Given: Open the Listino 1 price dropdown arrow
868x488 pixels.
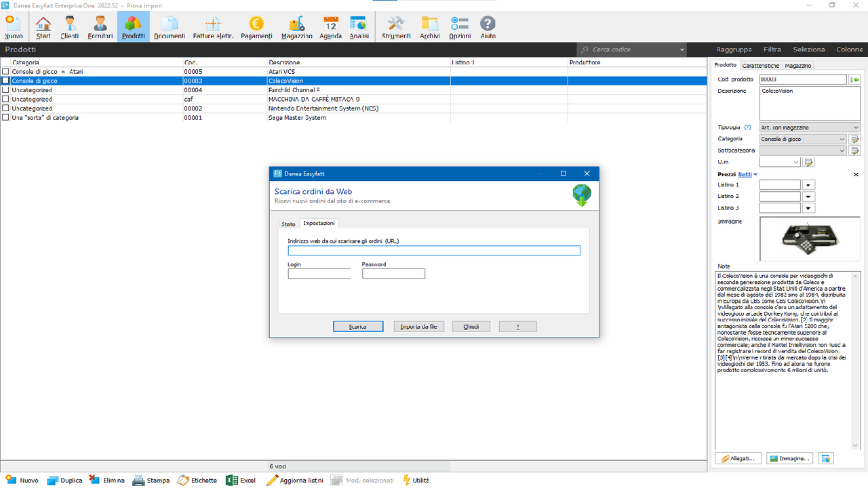Looking at the screenshot, I should coord(808,184).
